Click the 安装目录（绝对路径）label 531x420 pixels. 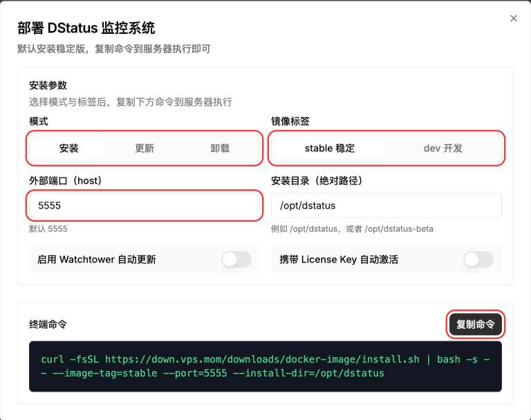coord(317,181)
